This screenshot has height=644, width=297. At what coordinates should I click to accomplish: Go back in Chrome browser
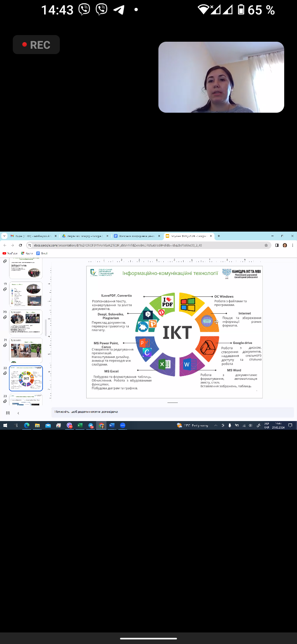[x=5, y=245]
